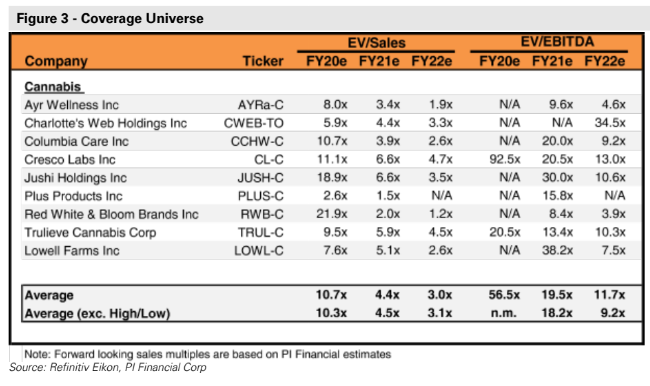This screenshot has height=386, width=650.
Task: Click the note about forward looking sales multiples
Action: [x=208, y=354]
